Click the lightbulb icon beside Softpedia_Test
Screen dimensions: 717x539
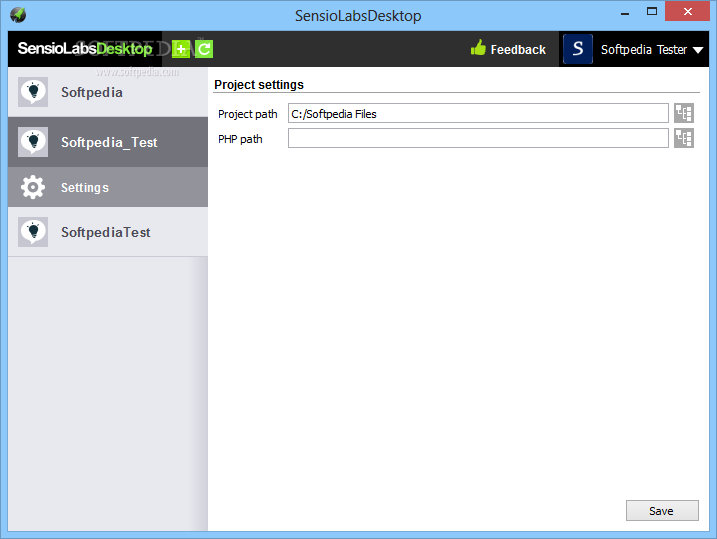coord(33,142)
